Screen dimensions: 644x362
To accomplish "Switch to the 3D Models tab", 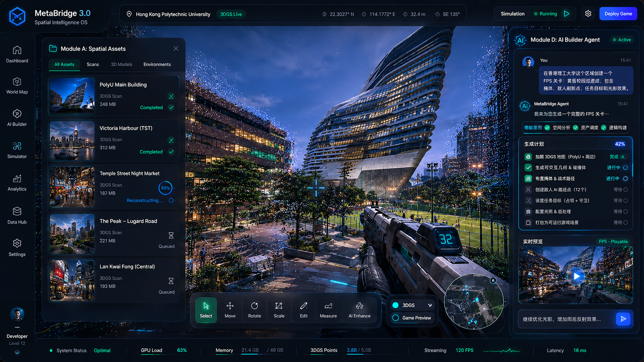I will tap(121, 64).
